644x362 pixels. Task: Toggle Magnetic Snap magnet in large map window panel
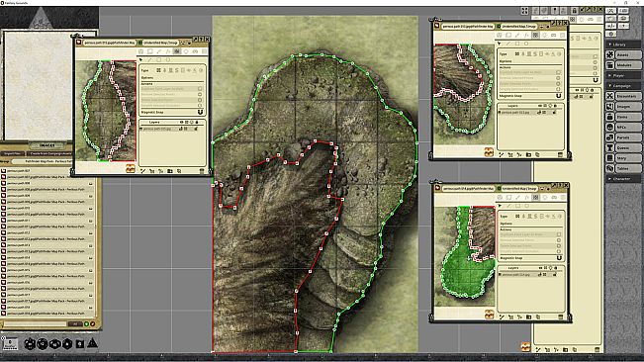click(x=596, y=80)
